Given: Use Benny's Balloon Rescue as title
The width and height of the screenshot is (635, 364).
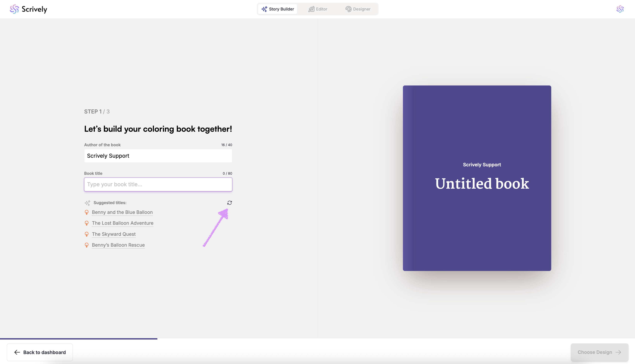Looking at the screenshot, I should (x=118, y=245).
